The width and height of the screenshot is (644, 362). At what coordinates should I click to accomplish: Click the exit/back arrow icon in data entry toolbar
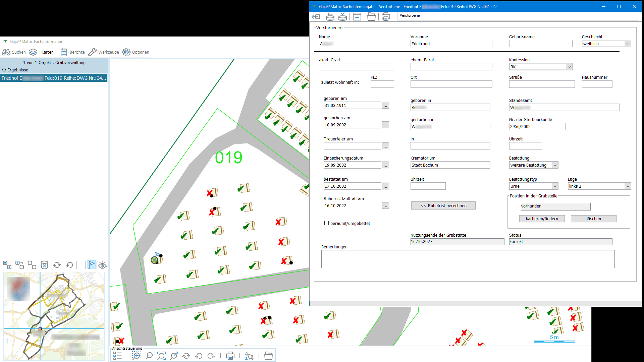tap(316, 16)
